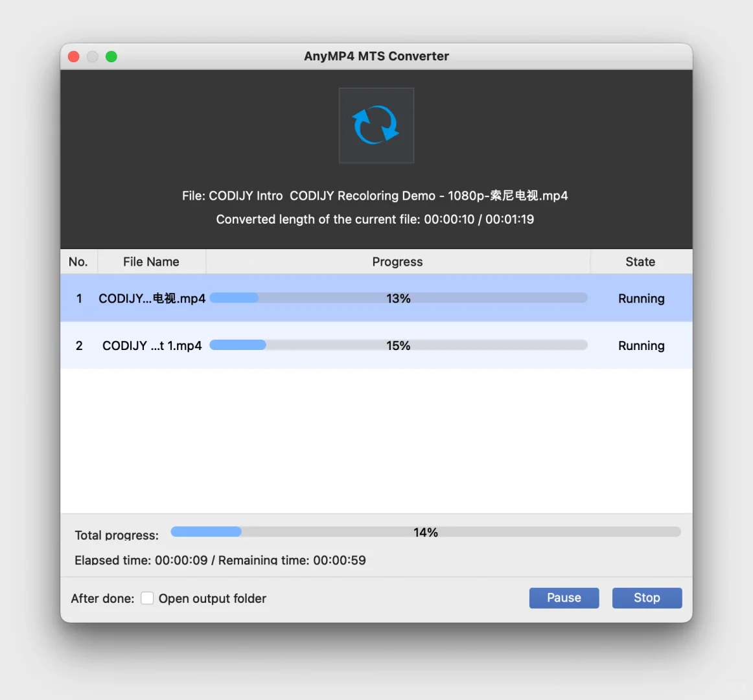This screenshot has height=700, width=753.
Task: Stop converting all files
Action: (647, 598)
